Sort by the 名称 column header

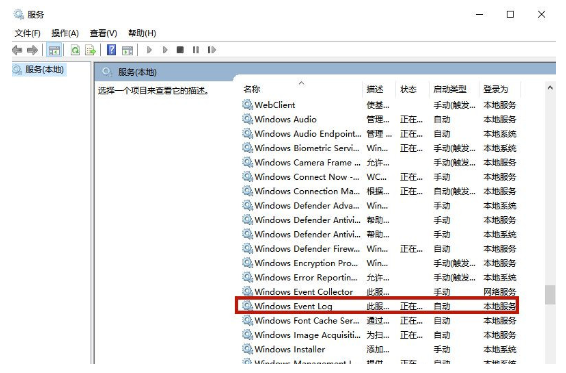click(x=252, y=89)
